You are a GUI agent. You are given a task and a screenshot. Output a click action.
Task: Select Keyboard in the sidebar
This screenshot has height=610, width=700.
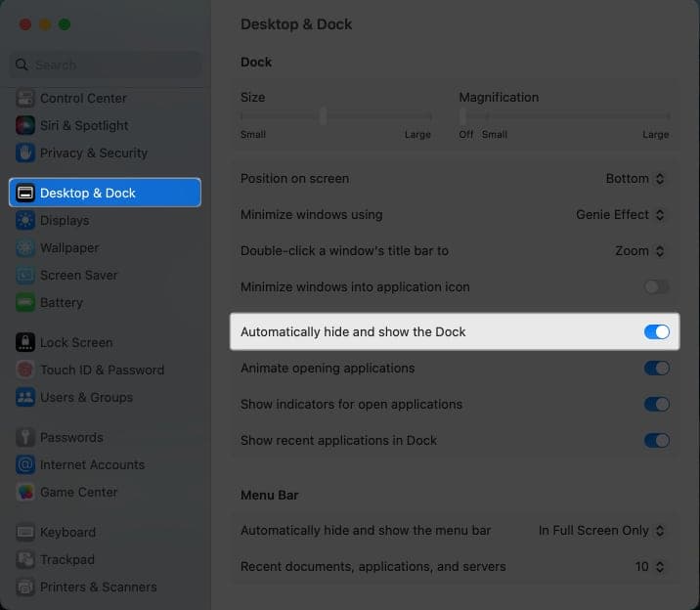coord(105,532)
